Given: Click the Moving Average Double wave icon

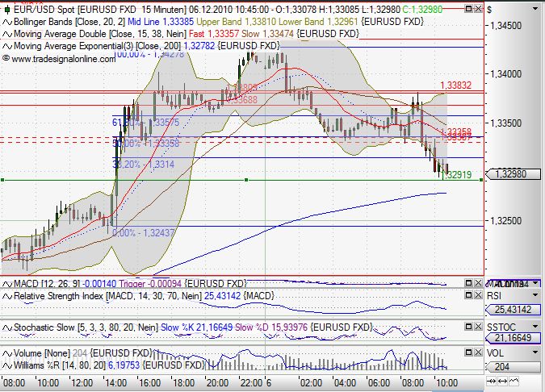Looking at the screenshot, I should pyautogui.click(x=7, y=35).
